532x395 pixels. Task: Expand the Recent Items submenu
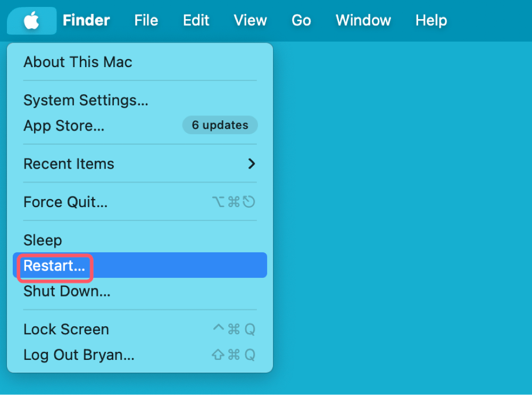(69, 164)
